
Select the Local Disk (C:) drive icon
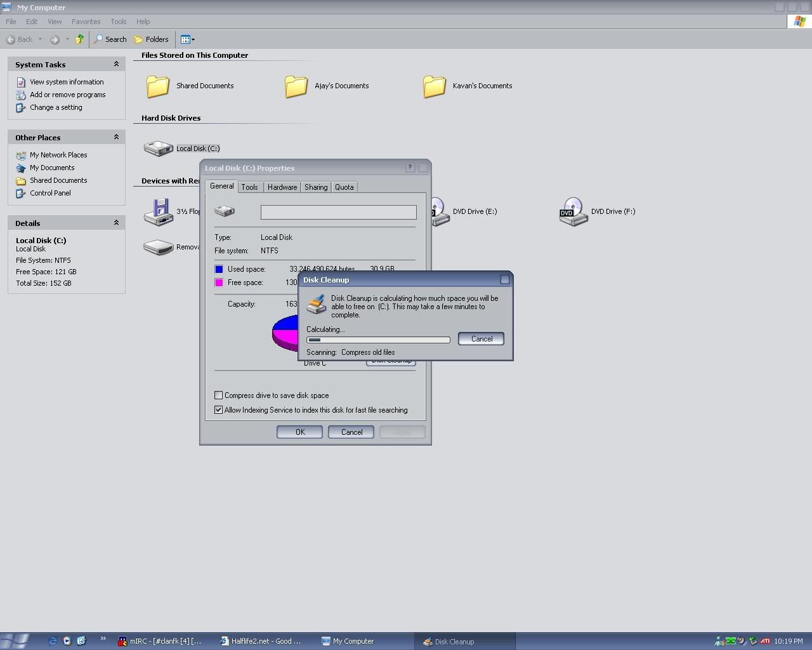(x=158, y=148)
